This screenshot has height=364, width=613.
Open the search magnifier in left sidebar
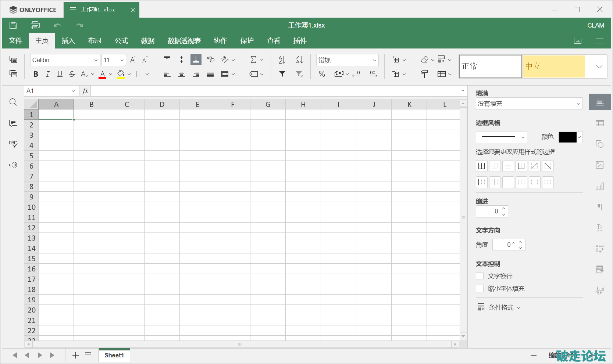13,102
